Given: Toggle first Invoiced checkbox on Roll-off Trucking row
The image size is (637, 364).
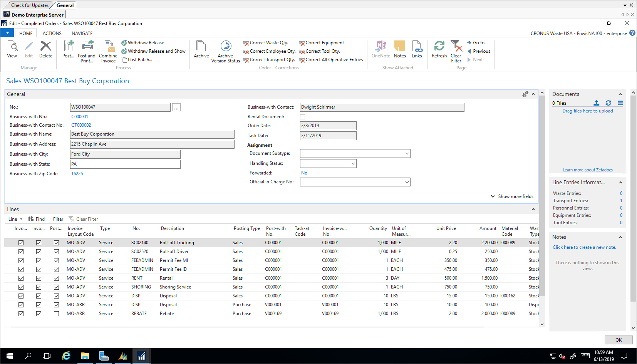Looking at the screenshot, I should (21, 243).
